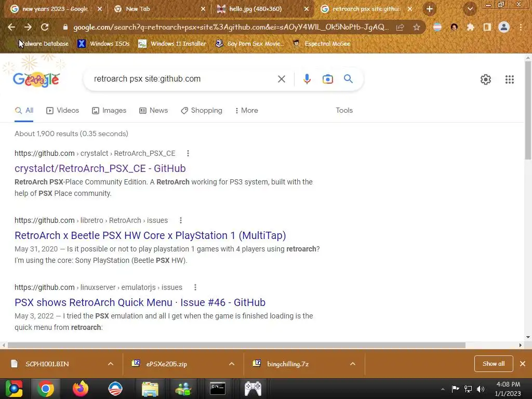Open the game controller taskbar app
532x399 pixels.
[253, 389]
